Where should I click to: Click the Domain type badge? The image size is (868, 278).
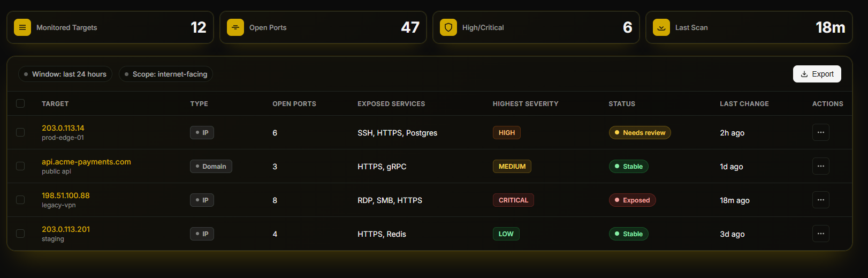click(x=211, y=166)
